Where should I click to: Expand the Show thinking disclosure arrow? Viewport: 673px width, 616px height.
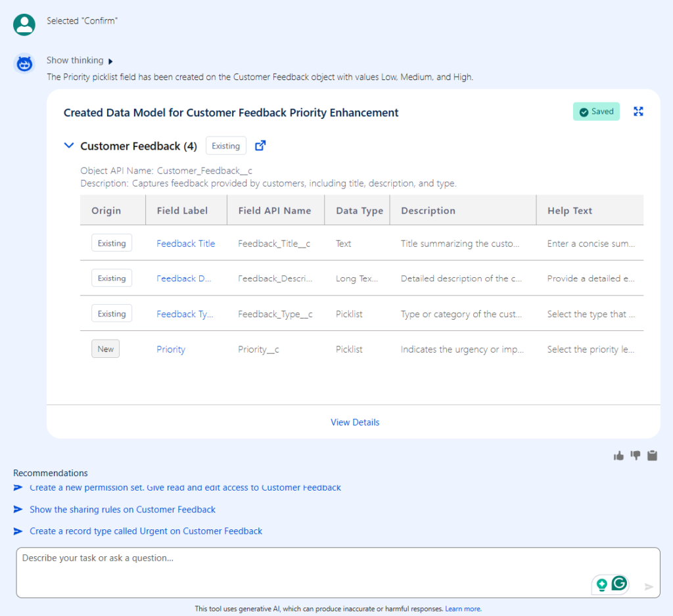pyautogui.click(x=110, y=61)
